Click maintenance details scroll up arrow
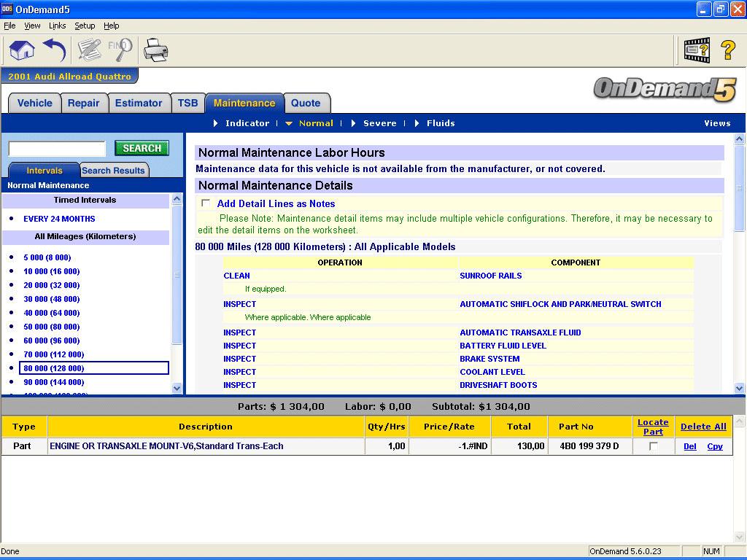This screenshot has width=747, height=560. (740, 139)
